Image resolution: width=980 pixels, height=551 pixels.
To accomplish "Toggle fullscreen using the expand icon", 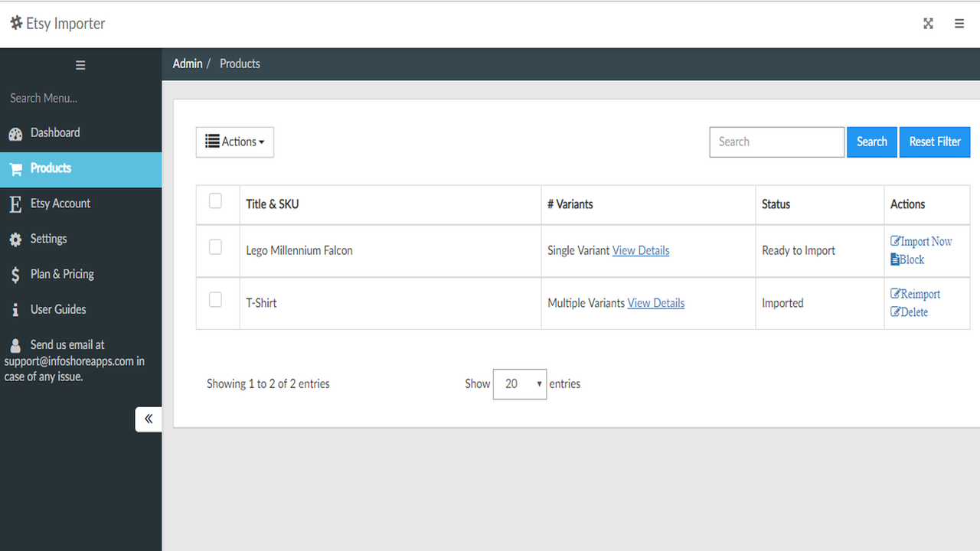I will (928, 24).
